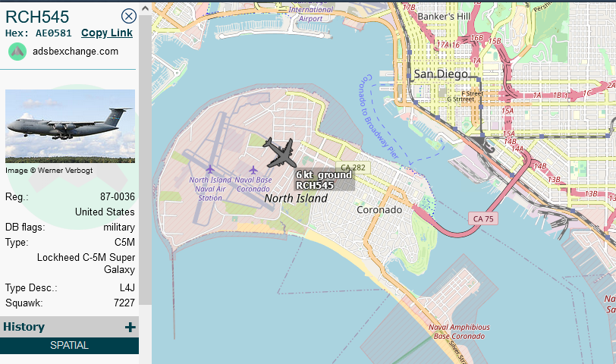Click the CA 282 route shield

point(353,168)
